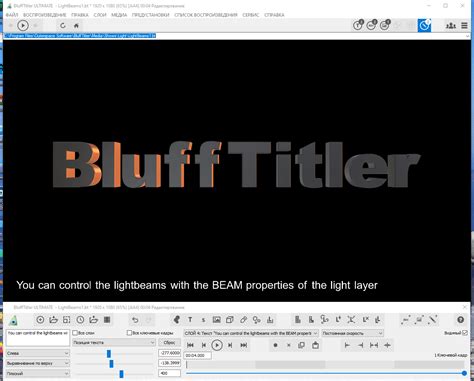Viewport: 474px width, 381px height.
Task: Open the Плоский style dropdown
Action: point(38,373)
